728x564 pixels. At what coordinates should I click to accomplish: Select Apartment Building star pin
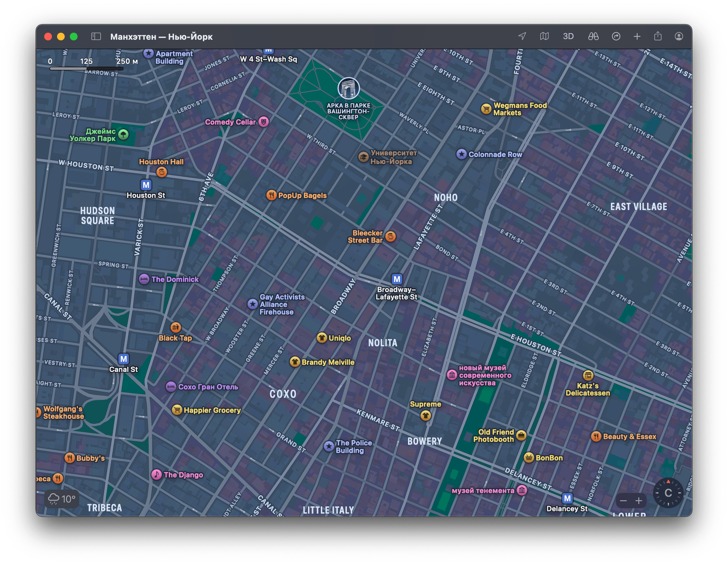coord(148,53)
